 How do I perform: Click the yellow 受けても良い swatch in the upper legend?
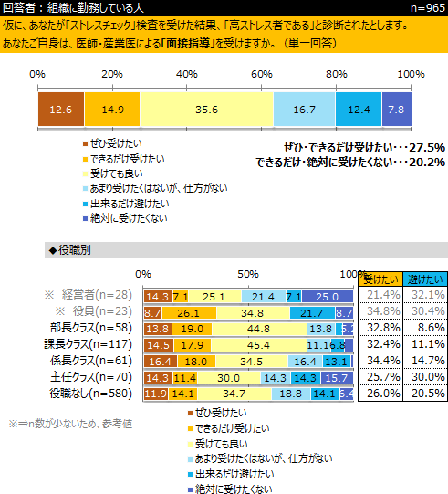pos(85,173)
